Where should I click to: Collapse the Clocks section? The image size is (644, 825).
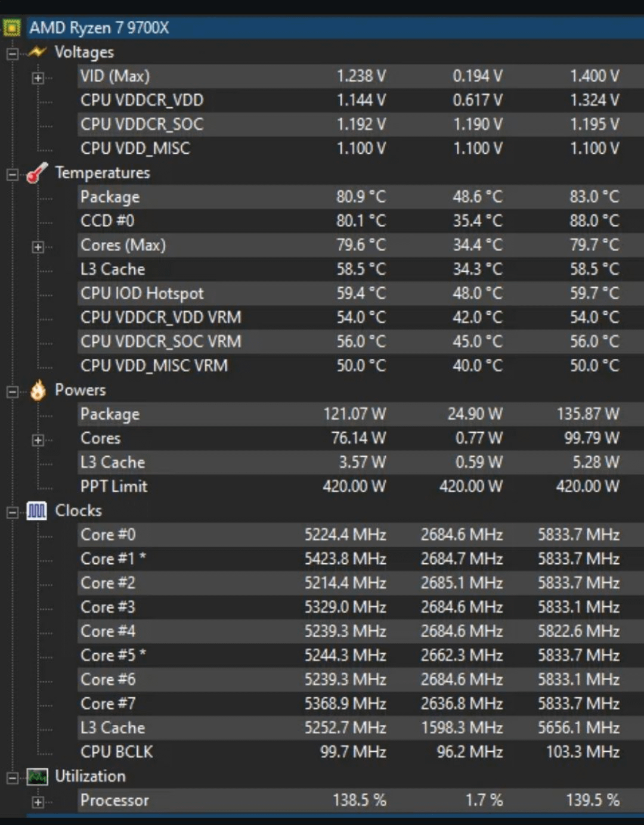(12, 513)
